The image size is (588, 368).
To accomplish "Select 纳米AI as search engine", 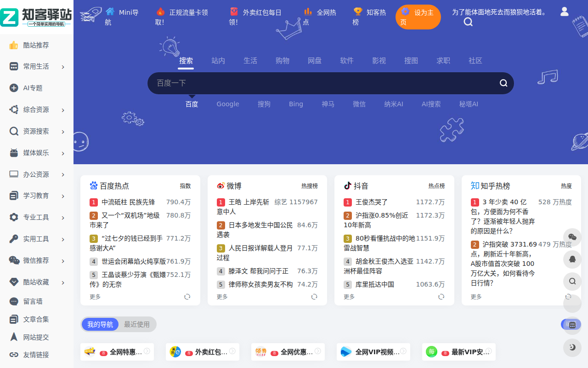I will click(x=394, y=104).
